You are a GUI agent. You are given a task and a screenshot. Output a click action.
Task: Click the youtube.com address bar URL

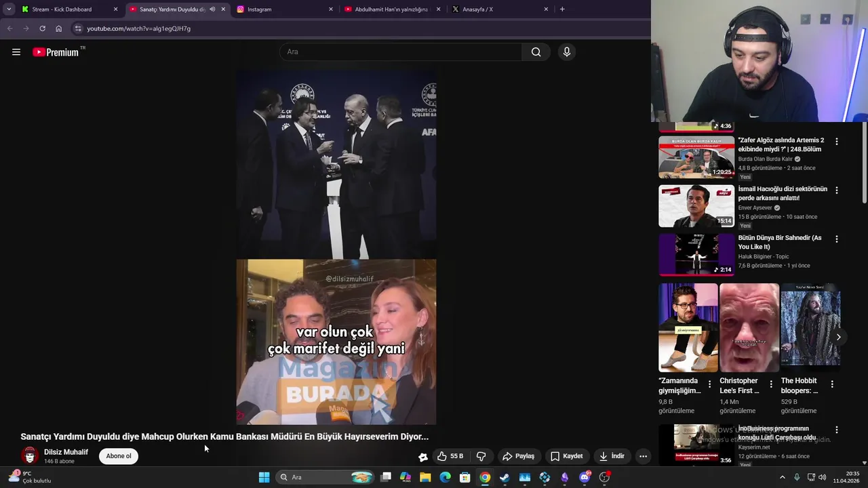[138, 28]
